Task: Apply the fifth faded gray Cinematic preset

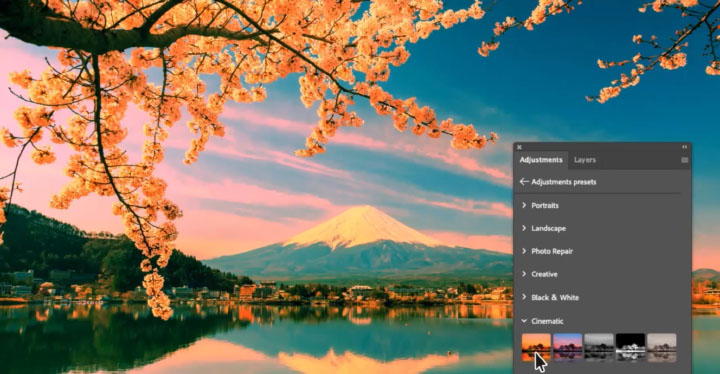Action: click(x=662, y=347)
